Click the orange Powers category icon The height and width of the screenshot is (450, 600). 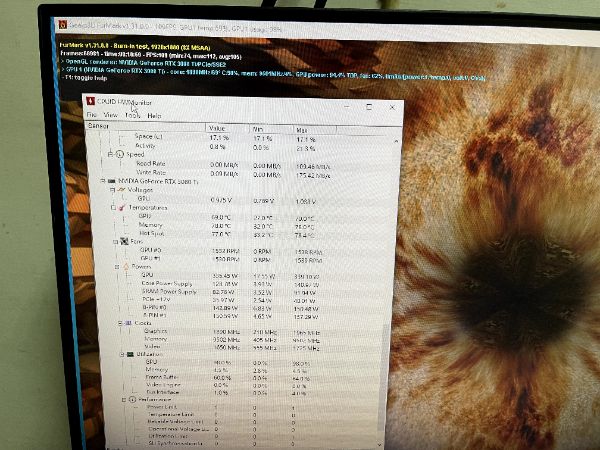126,266
